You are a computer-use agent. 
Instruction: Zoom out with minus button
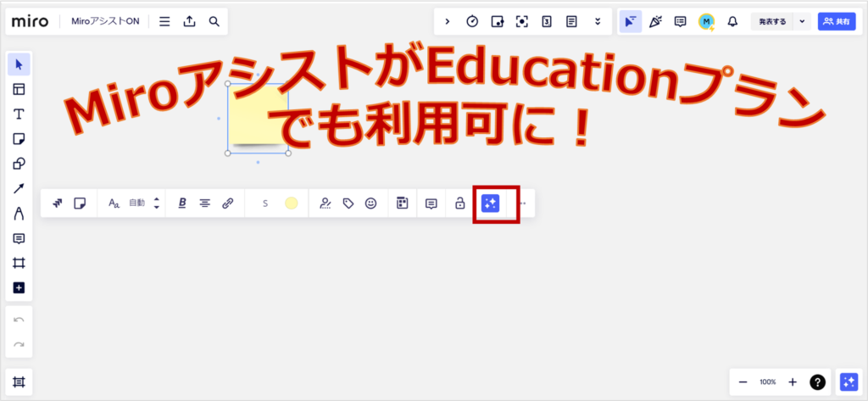(743, 382)
